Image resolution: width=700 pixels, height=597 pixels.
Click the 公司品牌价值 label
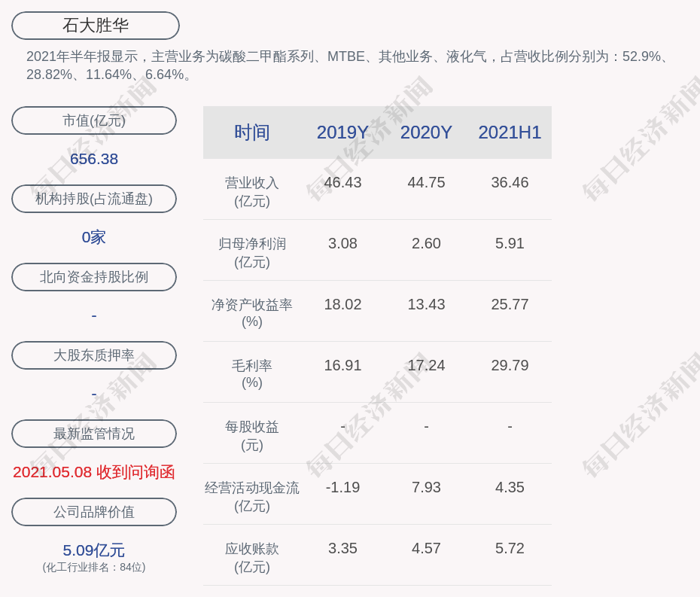[94, 512]
